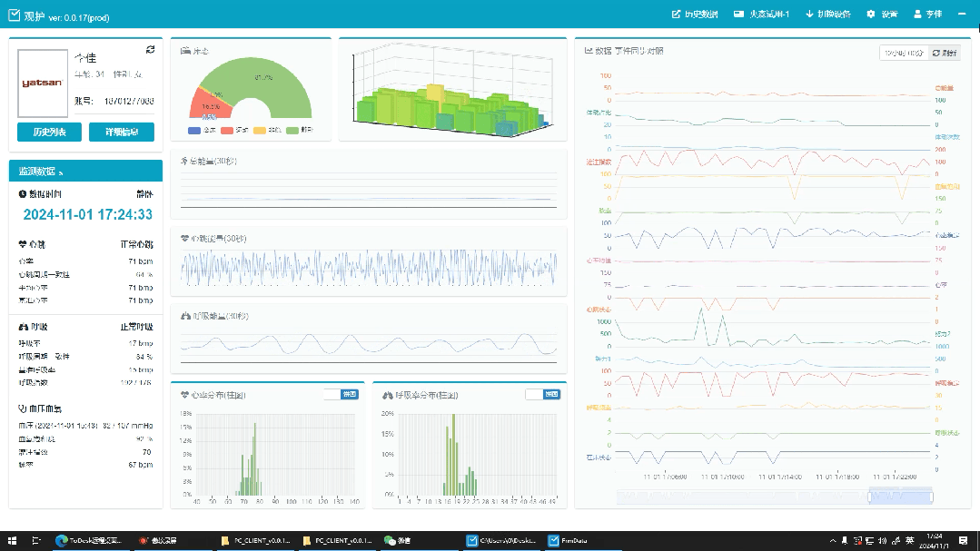Image resolution: width=980 pixels, height=551 pixels.
Task: Click the gear icon in the top bar
Action: click(871, 14)
